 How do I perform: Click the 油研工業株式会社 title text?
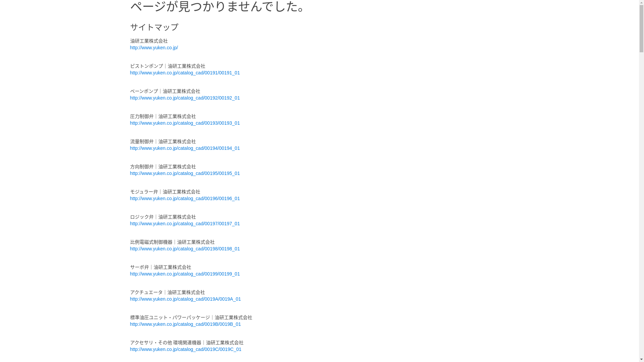tap(149, 41)
